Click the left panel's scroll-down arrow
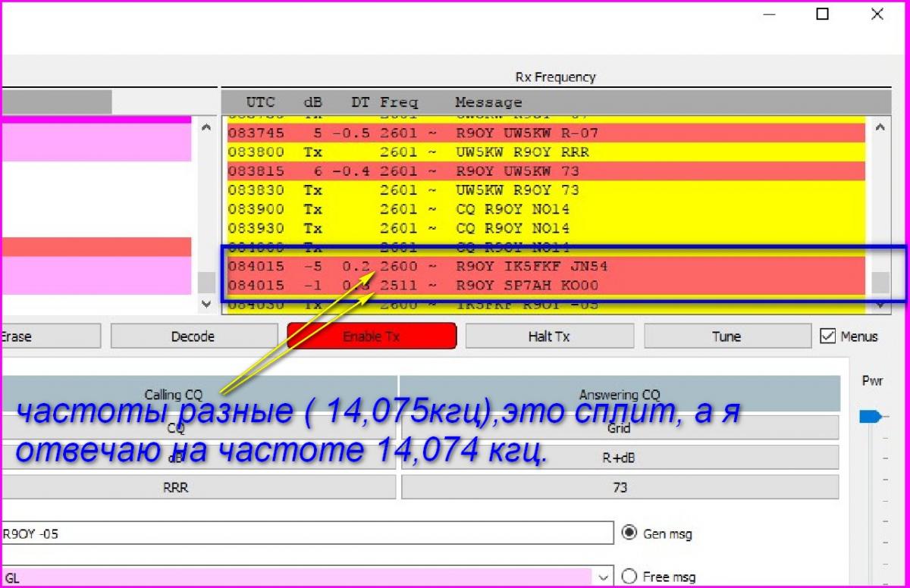Image resolution: width=910 pixels, height=588 pixels. [x=206, y=304]
